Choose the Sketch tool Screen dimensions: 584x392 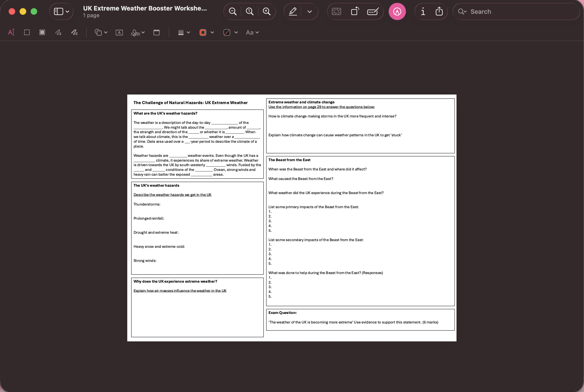58,32
